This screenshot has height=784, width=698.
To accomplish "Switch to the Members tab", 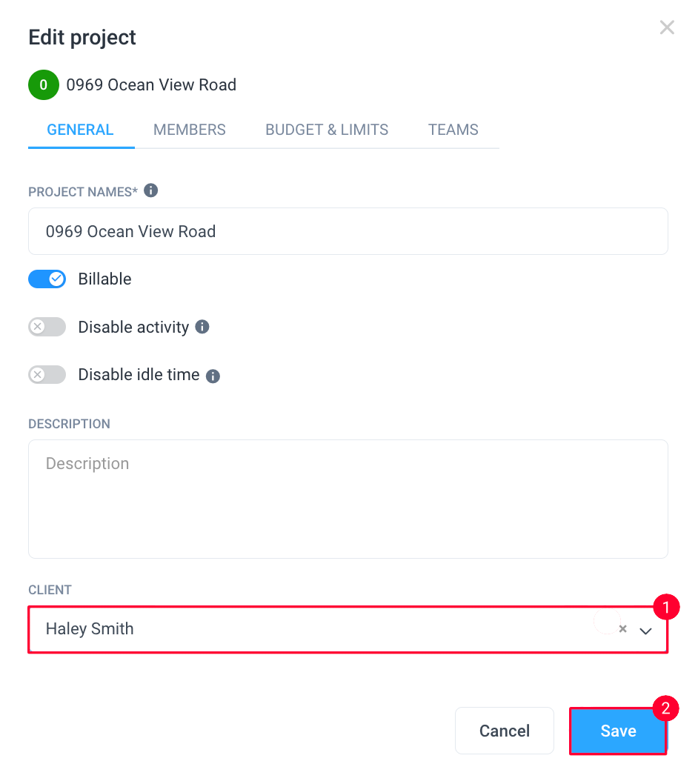I will [190, 130].
